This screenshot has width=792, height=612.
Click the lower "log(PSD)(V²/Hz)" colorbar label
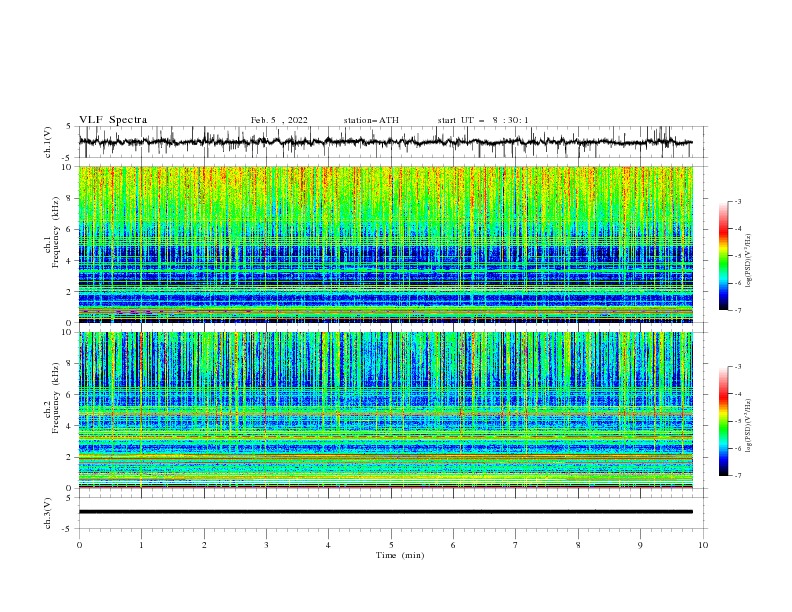[x=749, y=426]
